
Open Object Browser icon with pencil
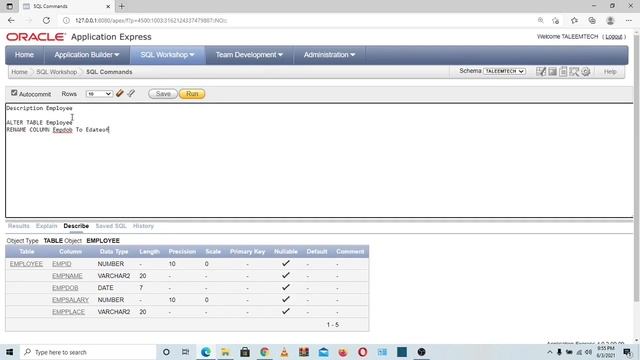pos(541,72)
